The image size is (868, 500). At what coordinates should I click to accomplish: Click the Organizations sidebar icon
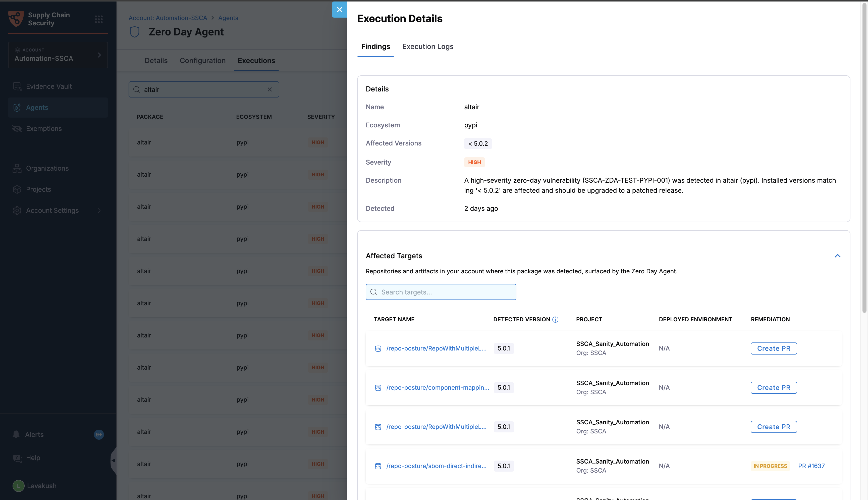17,168
